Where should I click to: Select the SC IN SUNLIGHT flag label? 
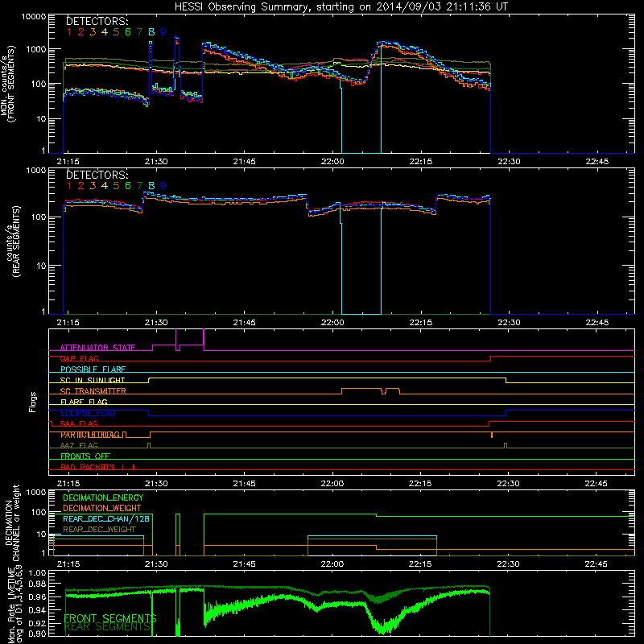click(x=93, y=380)
